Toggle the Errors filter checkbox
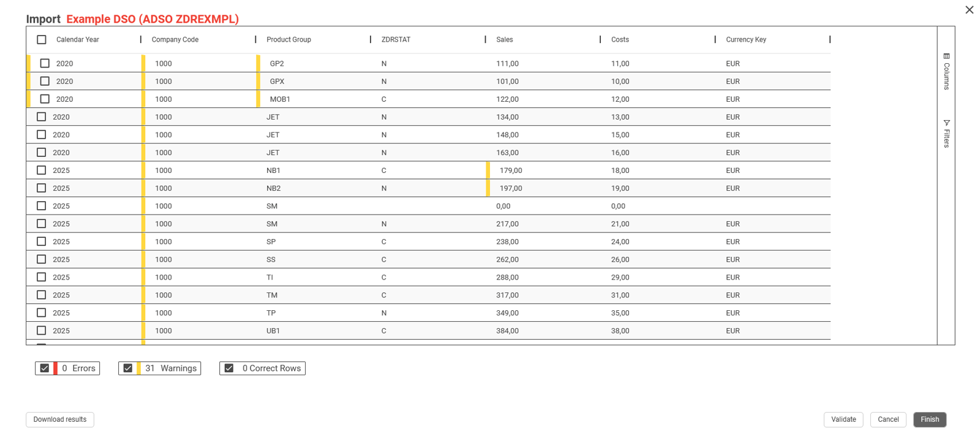980x439 pixels. coord(45,368)
